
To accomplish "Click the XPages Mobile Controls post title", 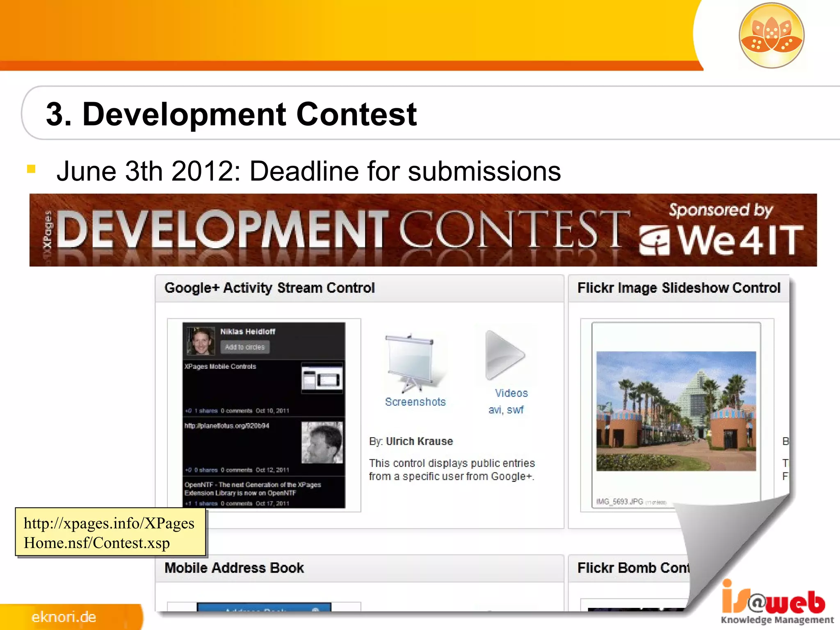I will click(x=220, y=366).
